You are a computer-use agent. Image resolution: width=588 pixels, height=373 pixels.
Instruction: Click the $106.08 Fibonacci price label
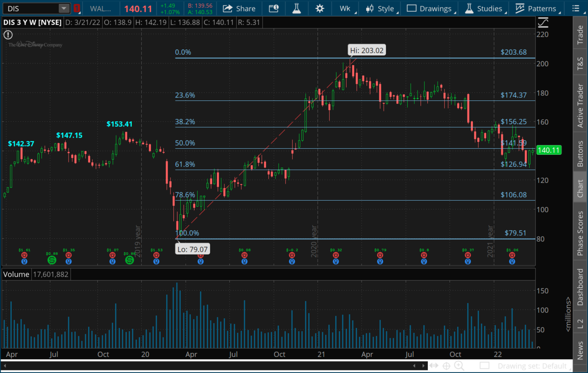pos(514,195)
